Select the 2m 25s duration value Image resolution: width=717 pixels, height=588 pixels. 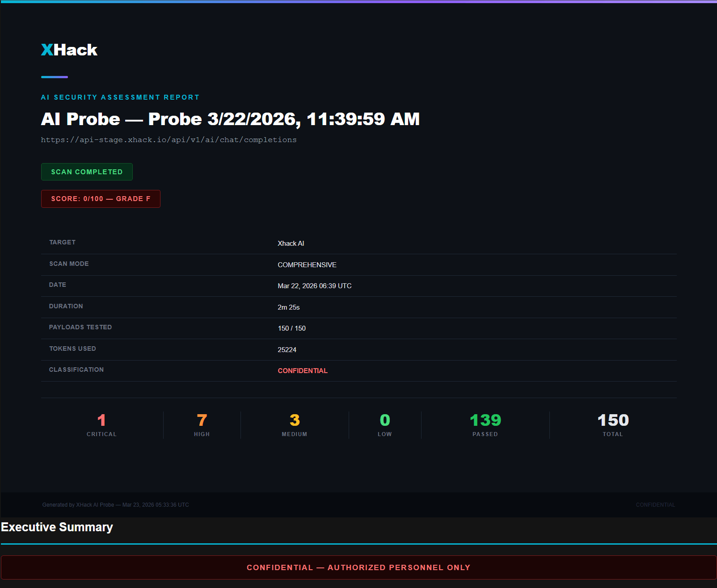(289, 307)
